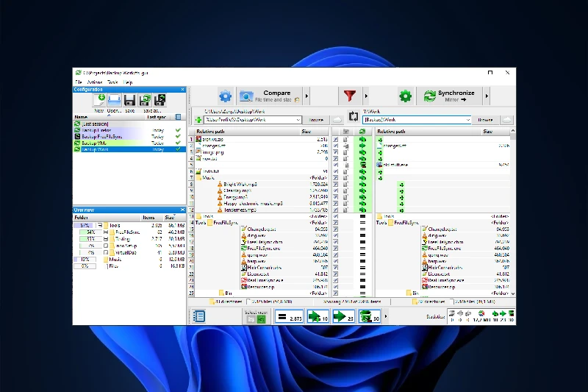588x392 pixels.
Task: Open the left folder path dropdown
Action: click(x=298, y=119)
